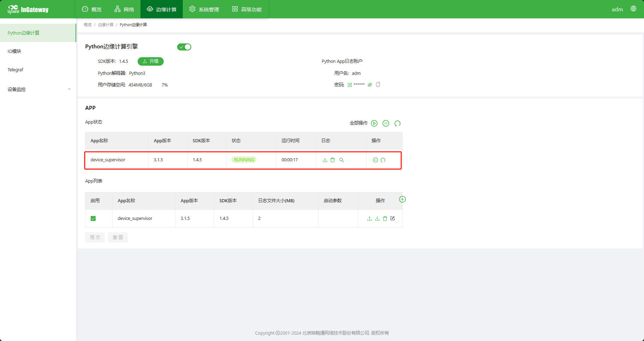Edit the Python App log password

tap(350, 85)
